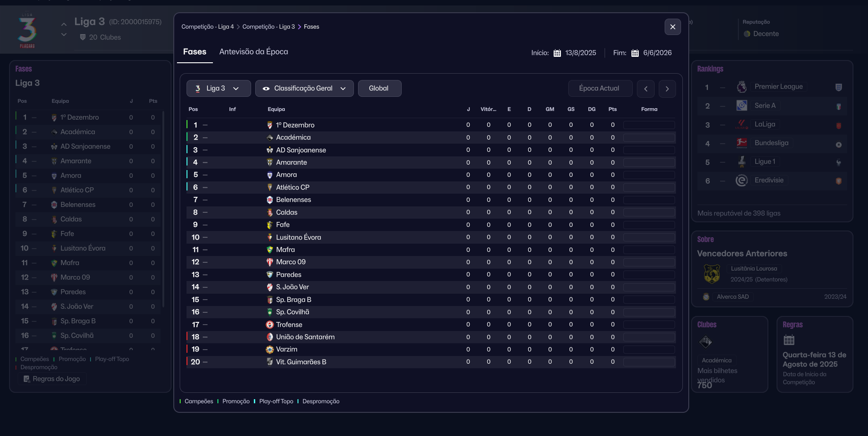Select the Fases tab
868x436 pixels.
(x=195, y=52)
